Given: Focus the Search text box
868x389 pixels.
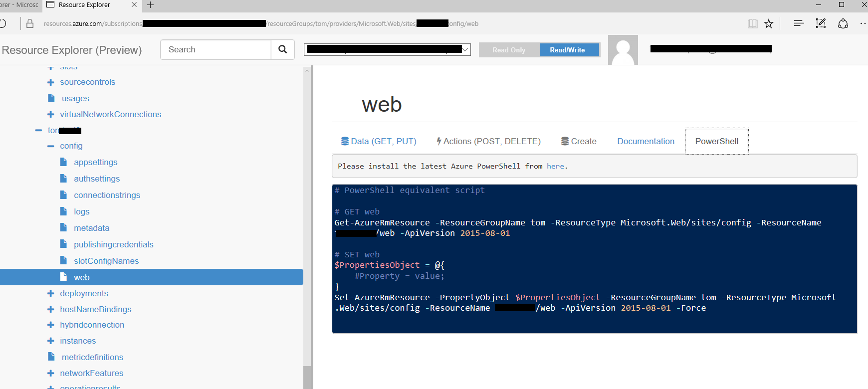Looking at the screenshot, I should point(216,49).
